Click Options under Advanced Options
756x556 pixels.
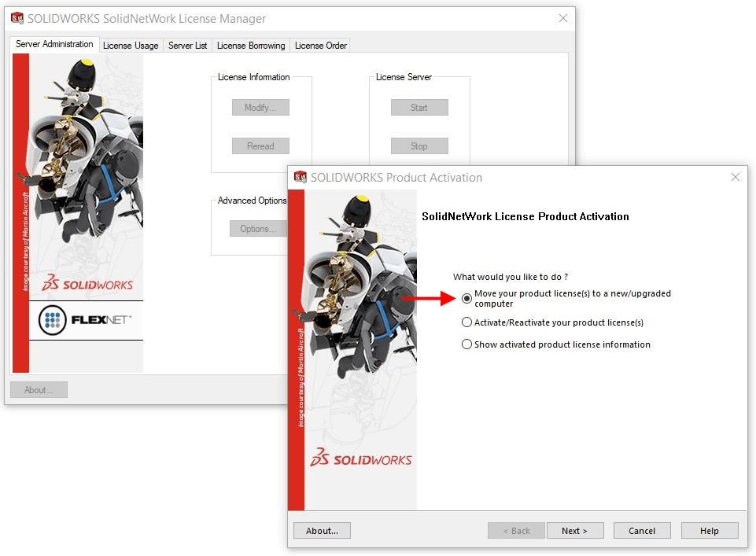[259, 229]
